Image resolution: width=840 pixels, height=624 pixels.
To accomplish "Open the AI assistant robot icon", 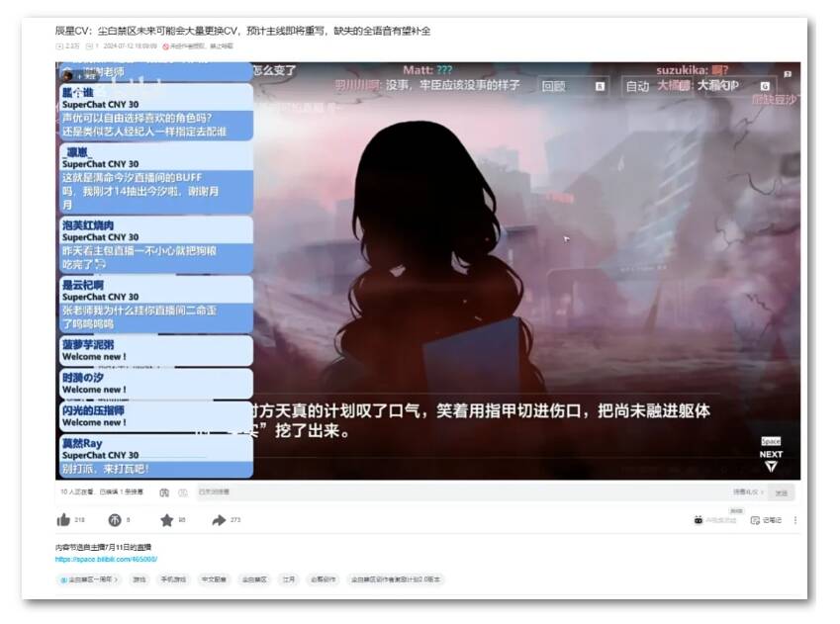I will click(699, 519).
